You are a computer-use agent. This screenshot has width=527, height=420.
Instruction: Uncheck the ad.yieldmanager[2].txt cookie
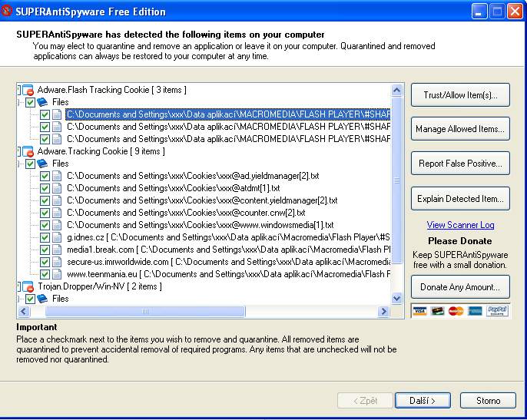45,176
